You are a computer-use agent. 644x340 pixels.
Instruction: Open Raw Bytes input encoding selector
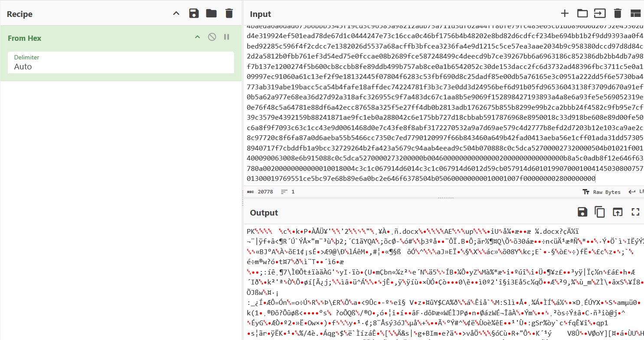click(x=602, y=192)
